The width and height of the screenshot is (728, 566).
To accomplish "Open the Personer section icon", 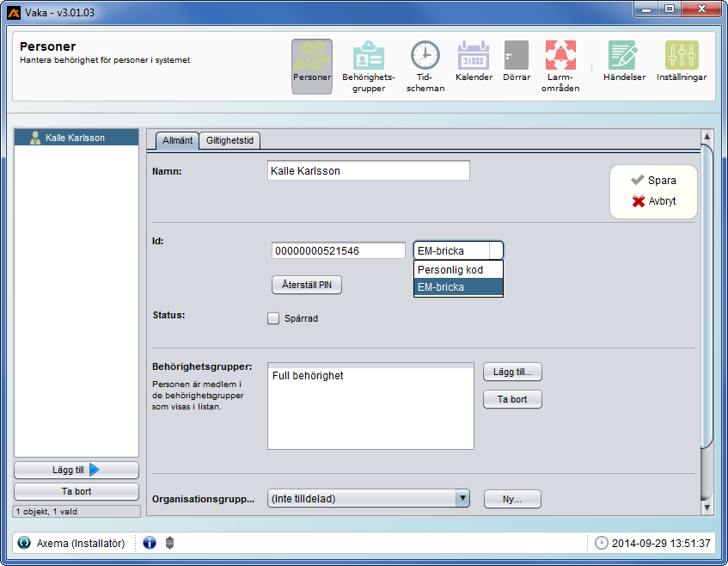I will (311, 66).
